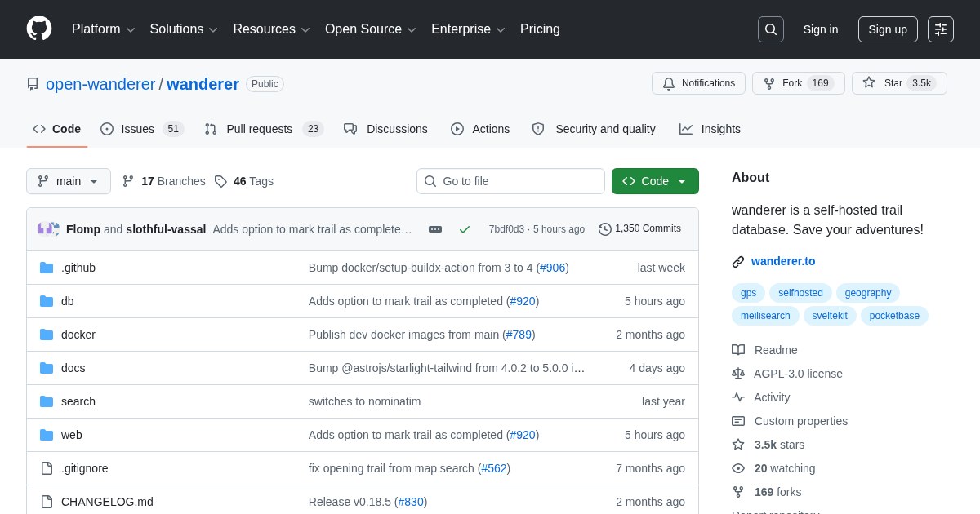Switch to the Code tab

[x=57, y=129]
